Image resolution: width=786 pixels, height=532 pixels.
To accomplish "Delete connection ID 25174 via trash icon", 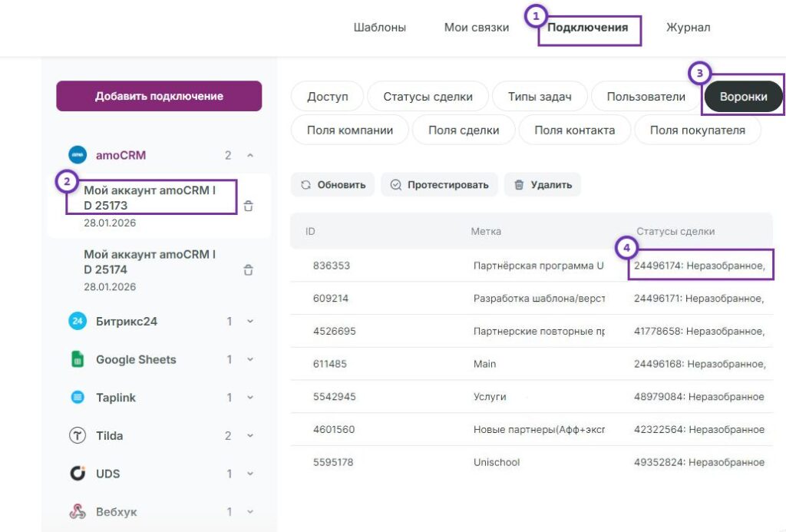I will (x=248, y=269).
